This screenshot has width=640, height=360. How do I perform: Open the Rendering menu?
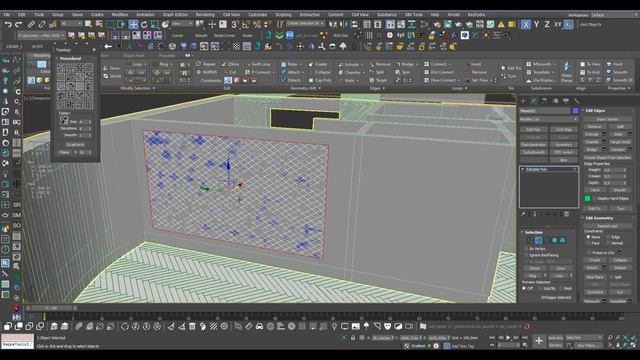[x=205, y=15]
